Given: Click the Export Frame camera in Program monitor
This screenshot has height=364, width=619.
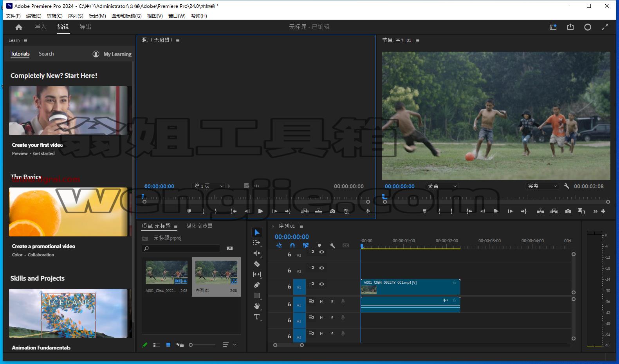Looking at the screenshot, I should [568, 211].
